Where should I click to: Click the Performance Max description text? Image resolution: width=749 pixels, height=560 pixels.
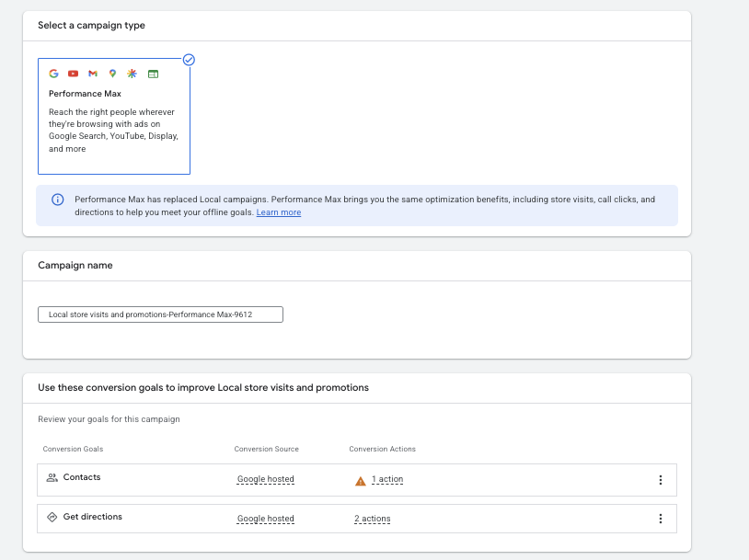113,131
